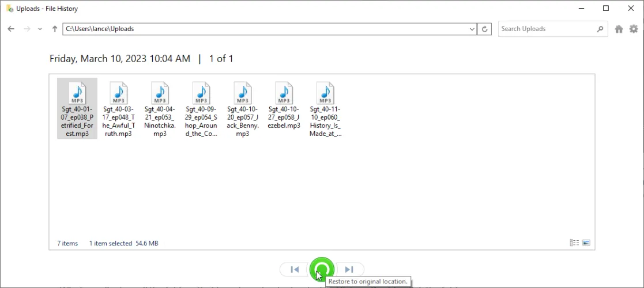The width and height of the screenshot is (644, 288).
Task: Switch to large icons view
Action: point(586,243)
